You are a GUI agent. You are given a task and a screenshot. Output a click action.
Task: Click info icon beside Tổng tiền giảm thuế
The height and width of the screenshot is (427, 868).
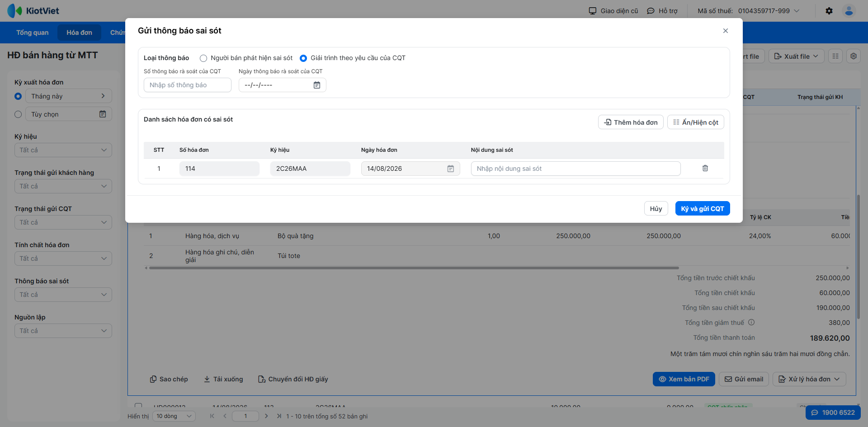[751, 322]
